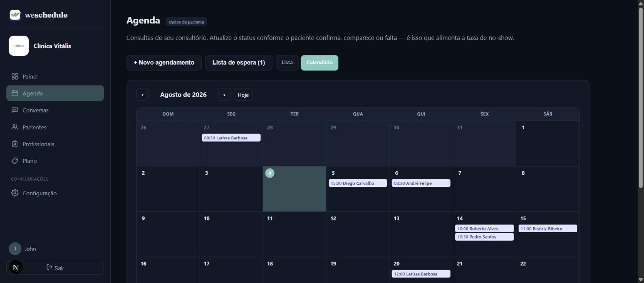Click the Configuração gear icon
Image resolution: width=644 pixels, height=283 pixels.
tap(15, 193)
